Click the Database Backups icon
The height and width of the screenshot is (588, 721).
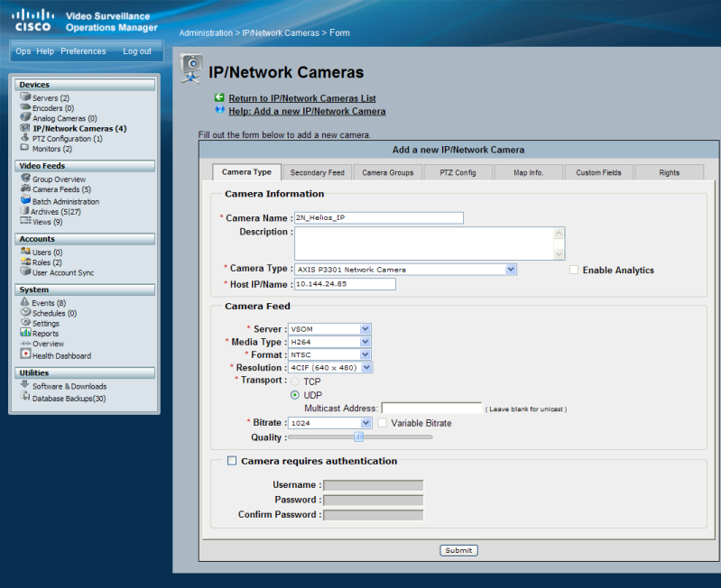click(x=25, y=398)
